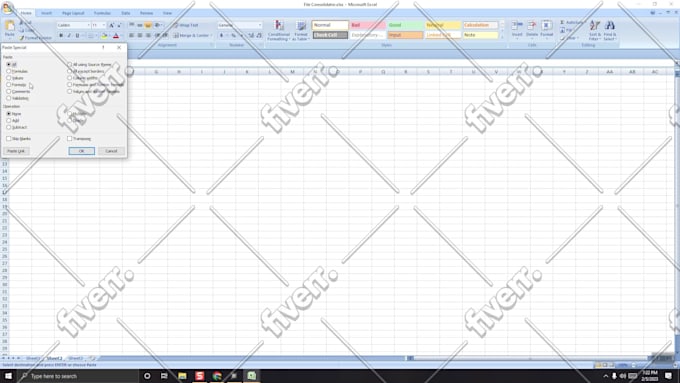
Task: Select the Validation paste option
Action: pyautogui.click(x=9, y=98)
